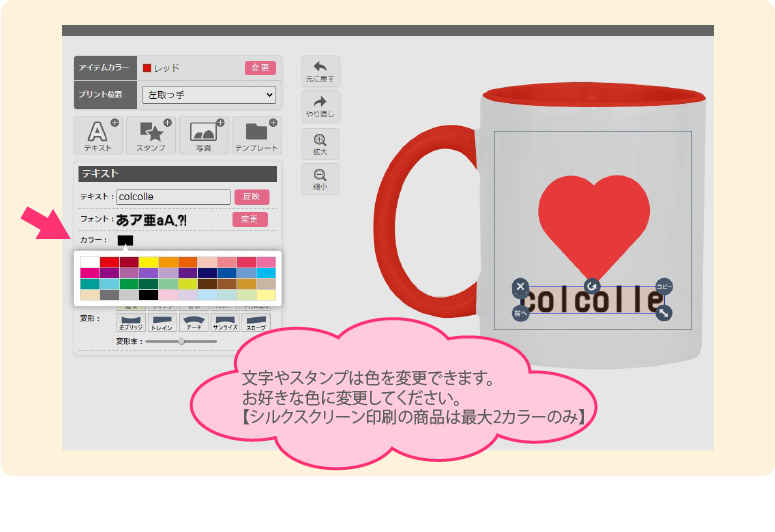Apply the サンライズ text deformation
Screen dimensions: 775x532
[225, 322]
